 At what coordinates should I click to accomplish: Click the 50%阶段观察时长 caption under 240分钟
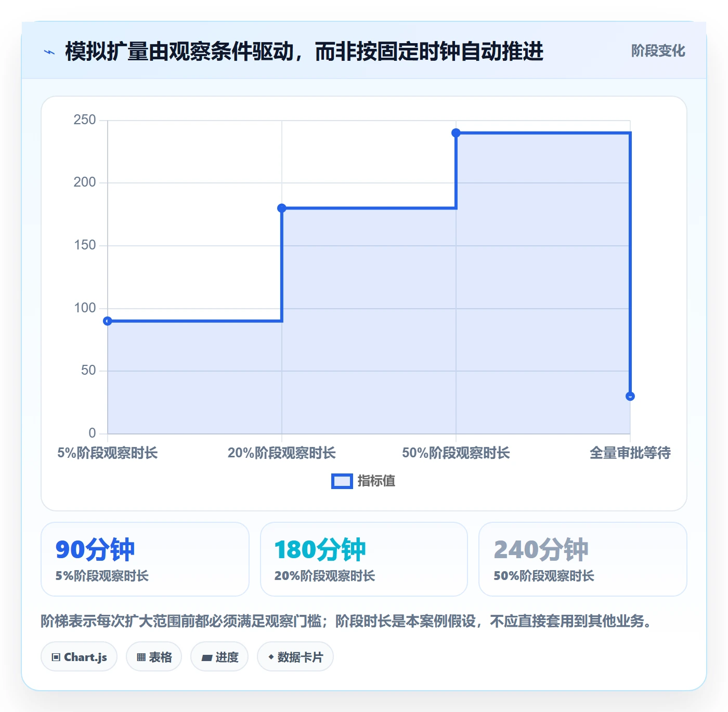[x=544, y=576]
